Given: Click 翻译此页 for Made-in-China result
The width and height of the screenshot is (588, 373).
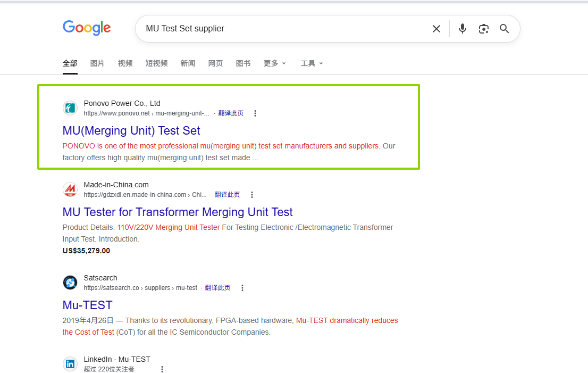Looking at the screenshot, I should [227, 195].
